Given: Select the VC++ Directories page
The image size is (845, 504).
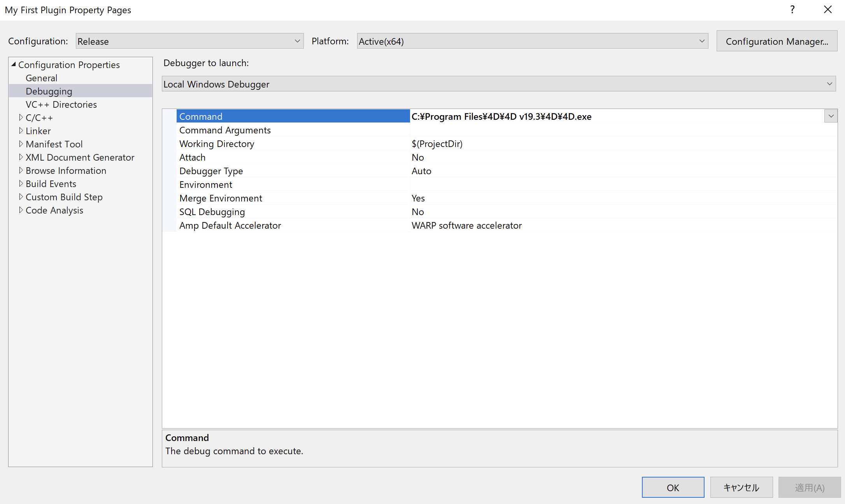Looking at the screenshot, I should click(61, 104).
